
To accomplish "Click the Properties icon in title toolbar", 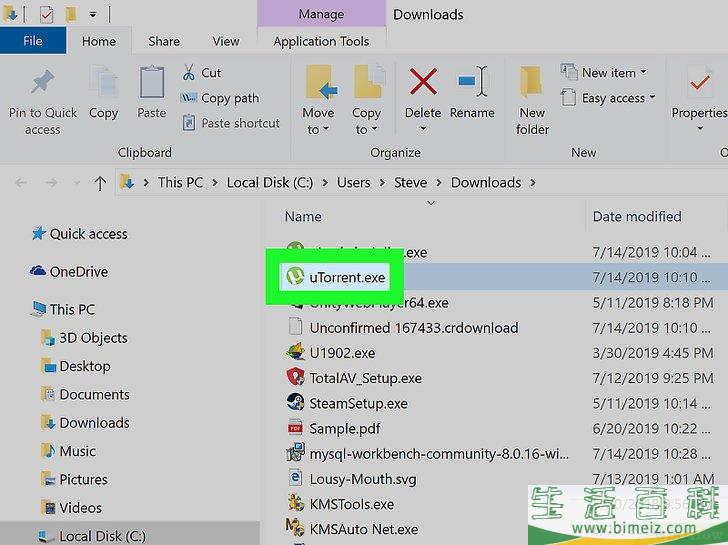I will coord(46,14).
